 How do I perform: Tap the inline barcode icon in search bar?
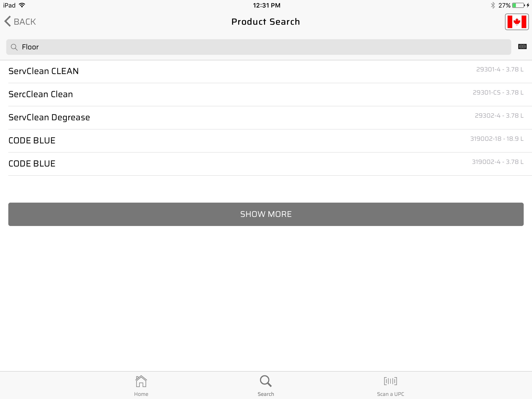522,46
